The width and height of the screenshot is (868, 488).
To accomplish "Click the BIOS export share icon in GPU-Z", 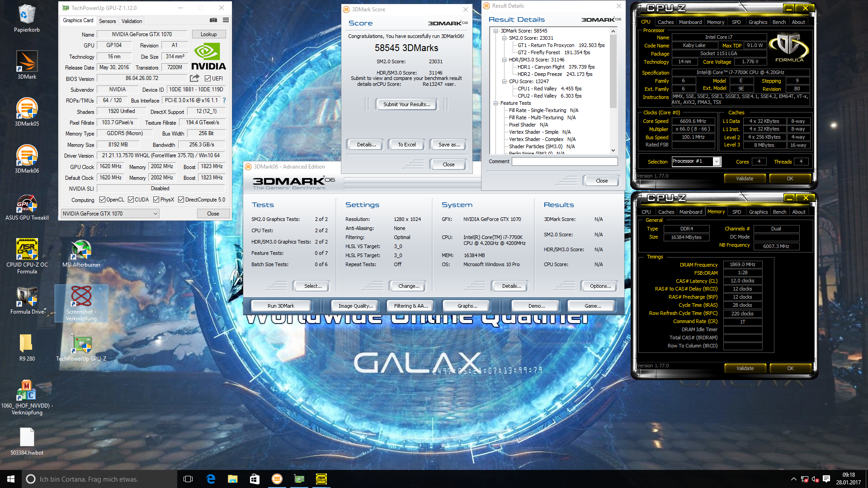I will [194, 78].
